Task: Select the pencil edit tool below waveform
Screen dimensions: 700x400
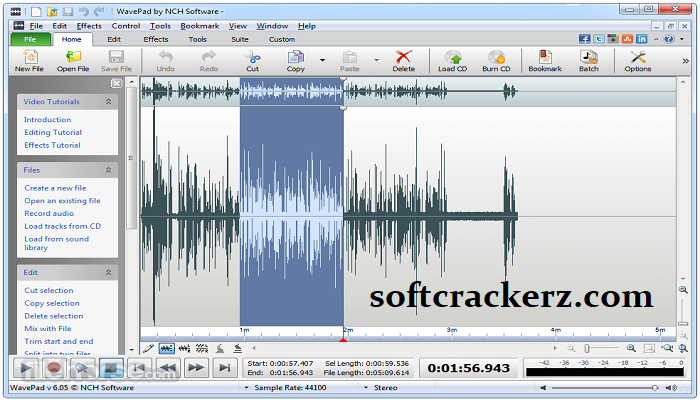Action: [x=149, y=348]
